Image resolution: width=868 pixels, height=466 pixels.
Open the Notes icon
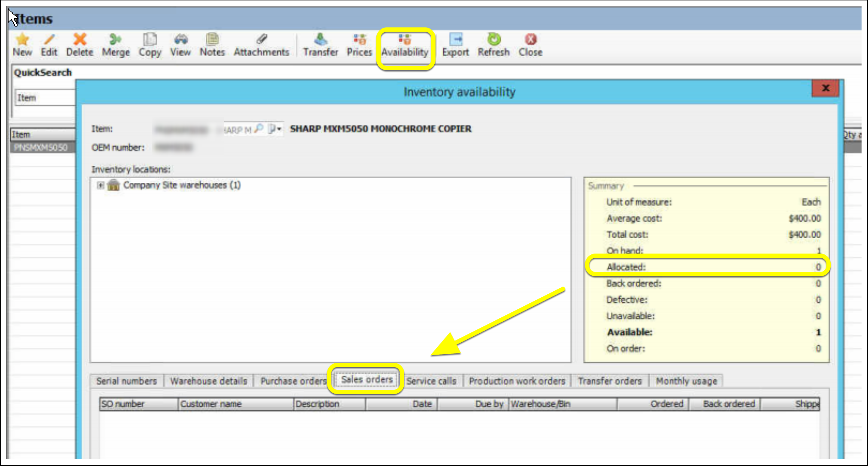212,39
